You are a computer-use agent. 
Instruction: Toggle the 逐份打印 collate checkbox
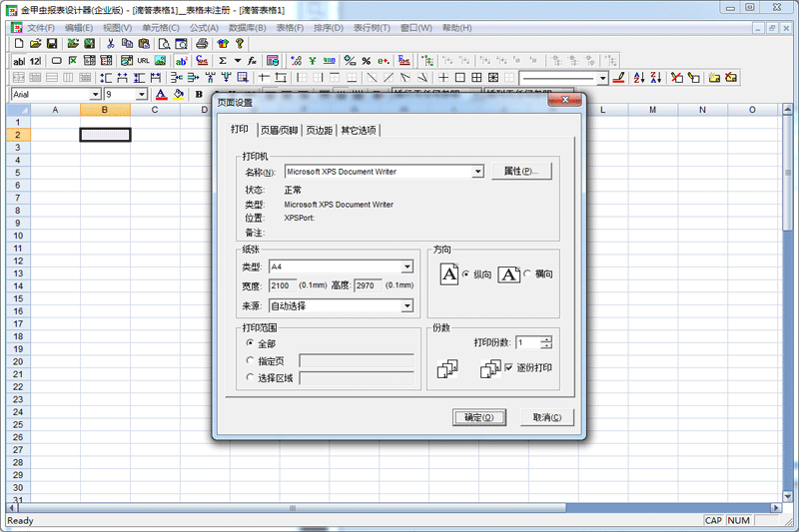(x=508, y=367)
